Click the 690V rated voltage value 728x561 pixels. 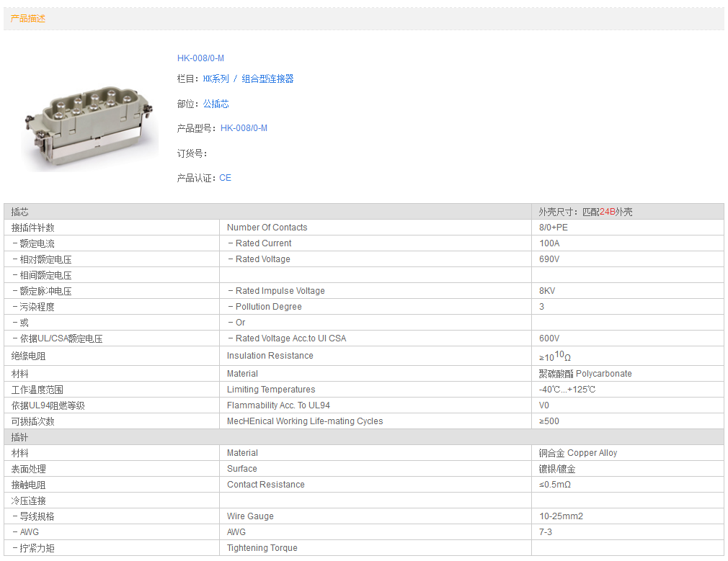point(549,259)
